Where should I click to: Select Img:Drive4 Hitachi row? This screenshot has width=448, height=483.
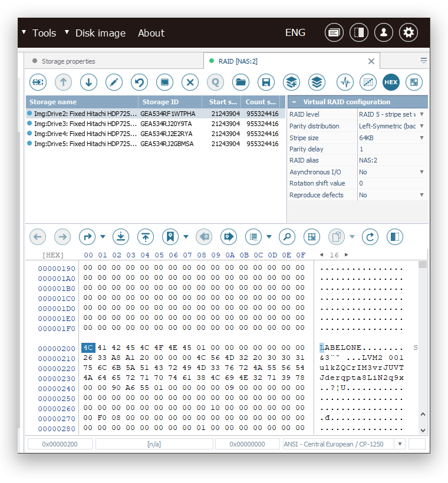156,134
